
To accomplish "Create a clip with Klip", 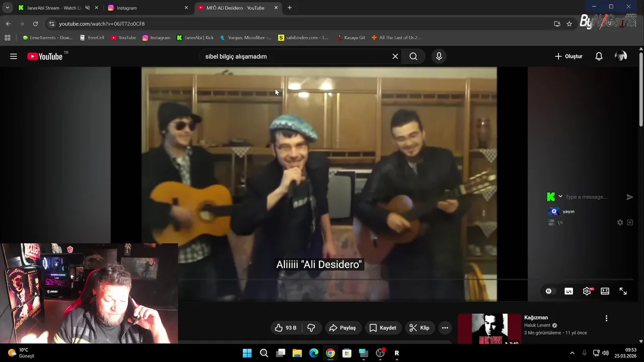I will pos(419,328).
